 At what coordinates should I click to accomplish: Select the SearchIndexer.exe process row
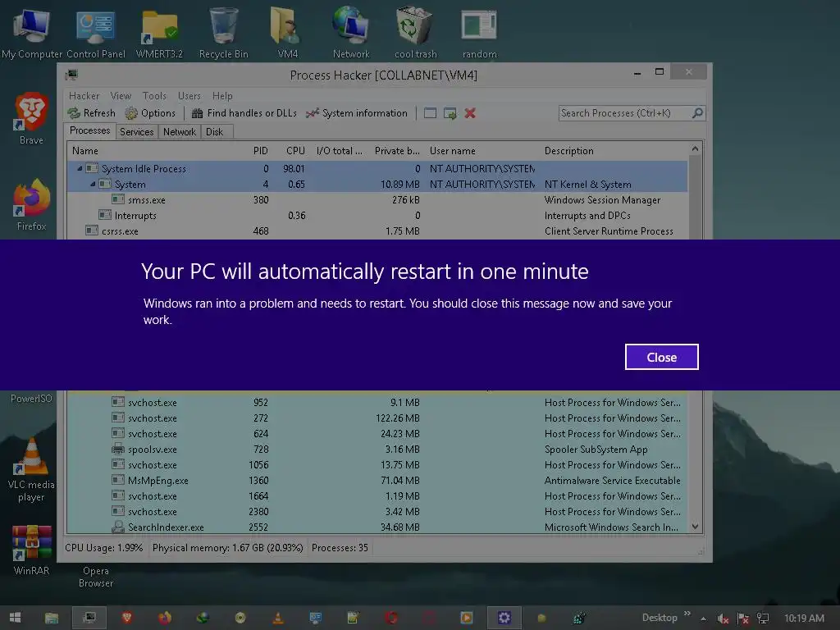pos(377,527)
